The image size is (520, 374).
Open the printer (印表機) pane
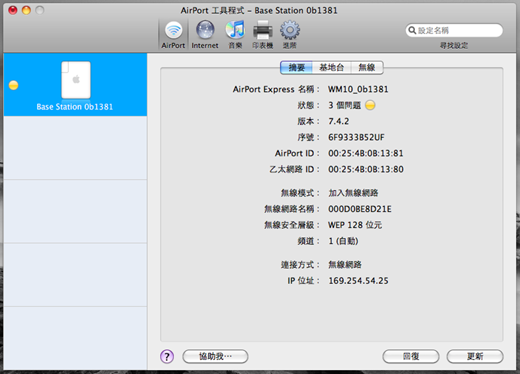click(x=263, y=35)
